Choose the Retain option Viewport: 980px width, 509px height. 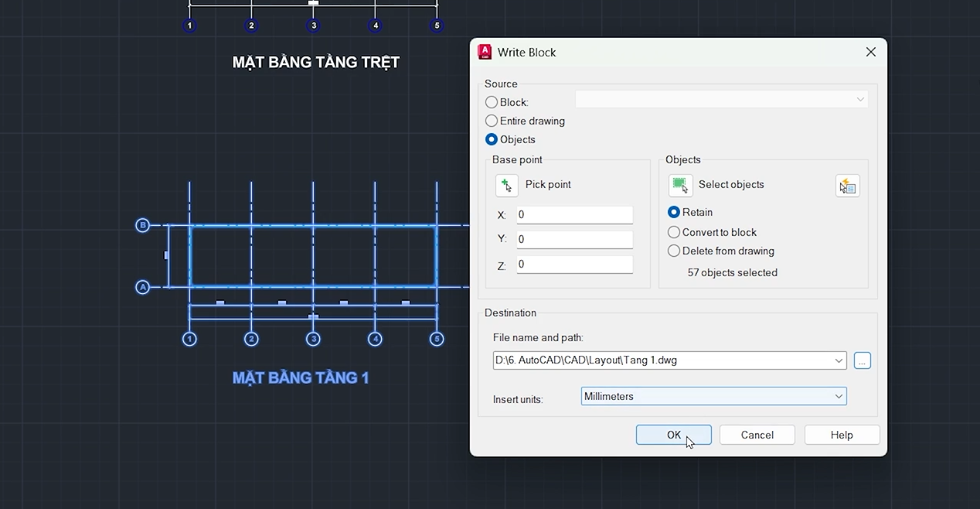(x=674, y=212)
